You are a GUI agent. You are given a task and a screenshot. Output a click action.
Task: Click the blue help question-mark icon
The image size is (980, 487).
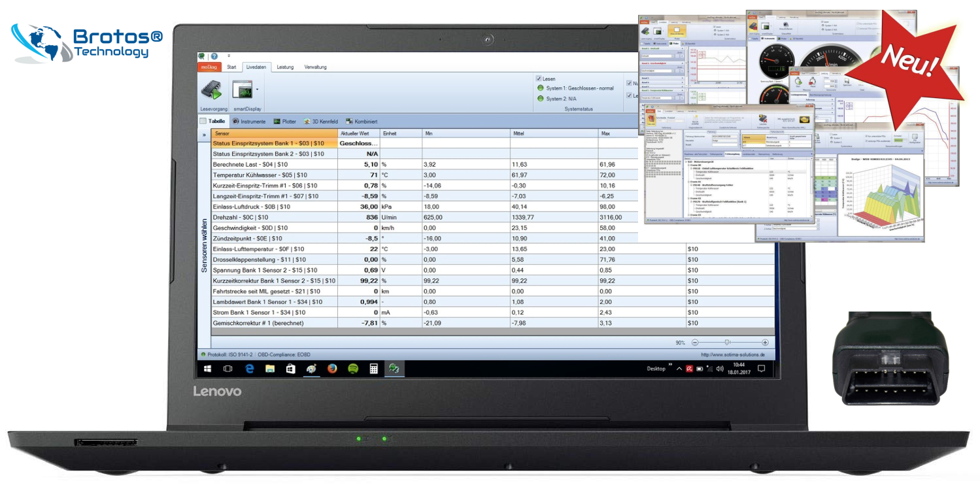click(x=214, y=56)
